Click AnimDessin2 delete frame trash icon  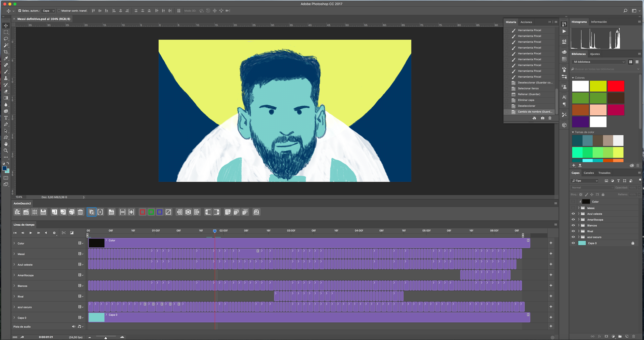[x=80, y=212]
